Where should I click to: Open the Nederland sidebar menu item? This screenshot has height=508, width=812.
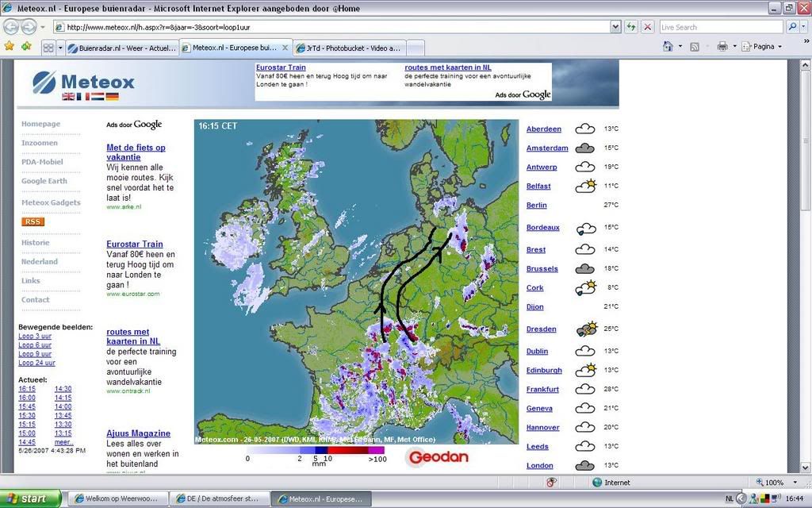[x=40, y=262]
